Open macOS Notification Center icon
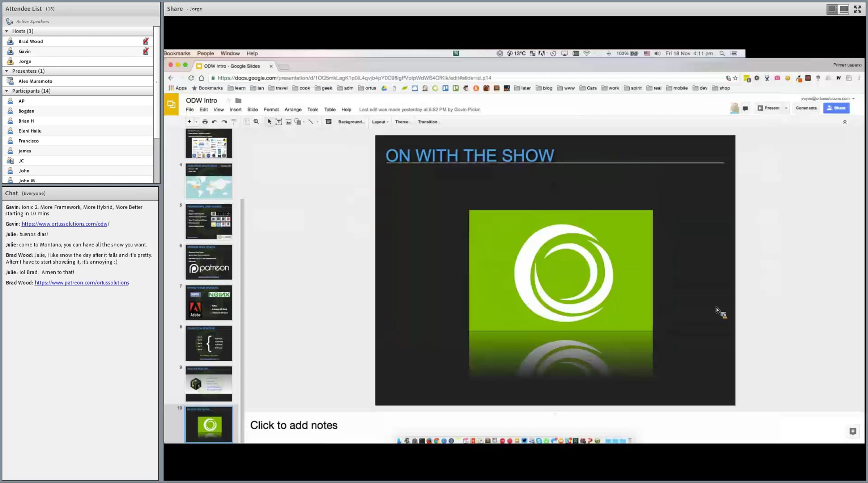 734,53
